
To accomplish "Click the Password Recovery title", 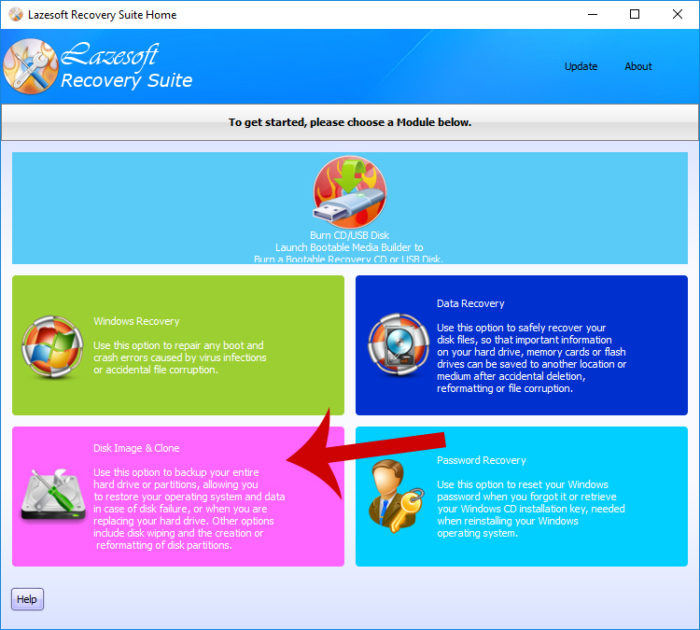I will pos(481,460).
